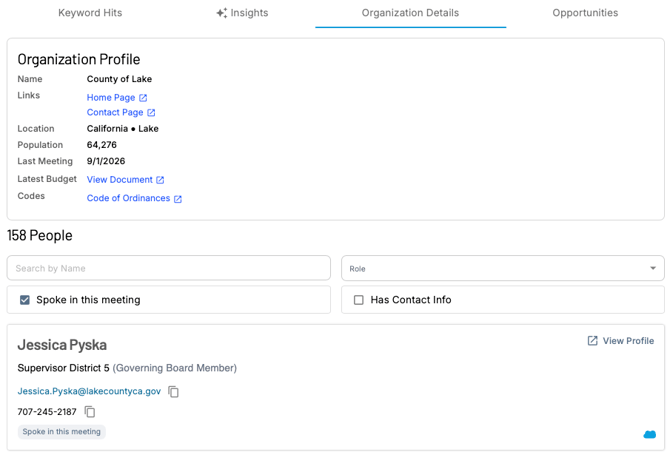This screenshot has height=452, width=670.
Task: Click the blue cloud icon on Jessica's card
Action: 649,434
